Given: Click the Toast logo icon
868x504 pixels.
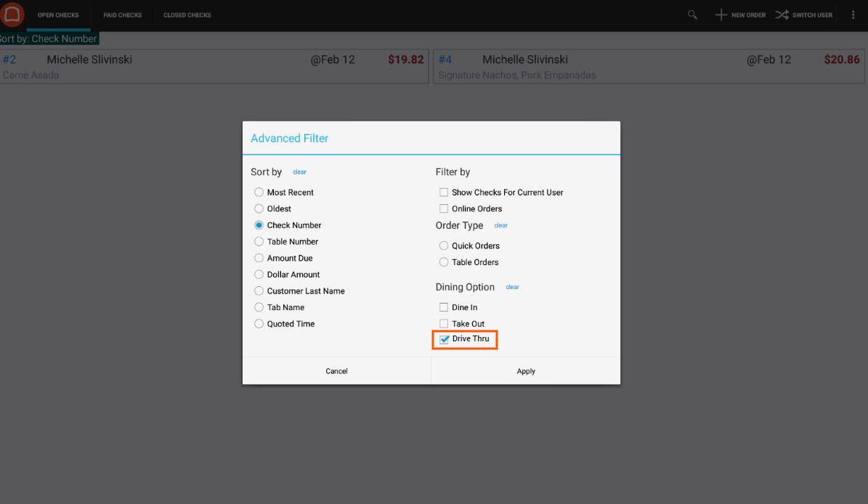Looking at the screenshot, I should pos(13,15).
